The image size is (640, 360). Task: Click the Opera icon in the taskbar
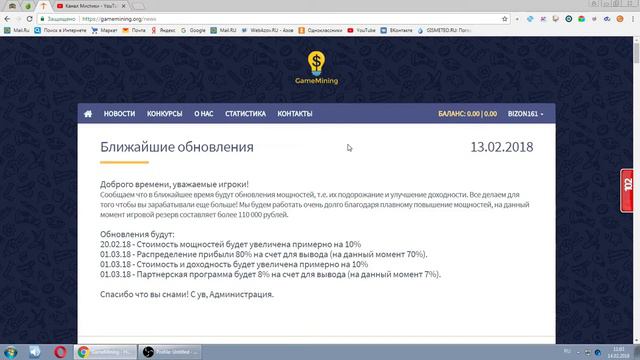[x=60, y=352]
